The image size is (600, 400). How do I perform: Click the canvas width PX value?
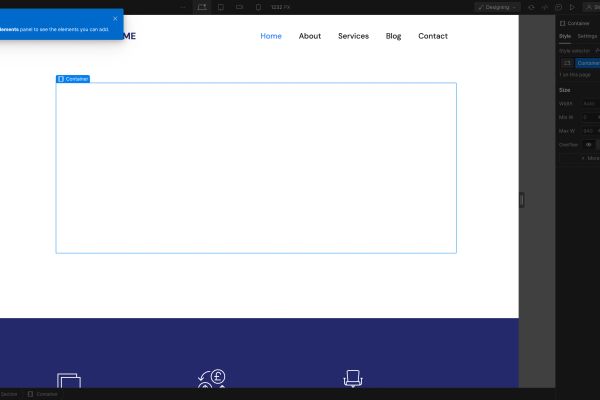(280, 7)
